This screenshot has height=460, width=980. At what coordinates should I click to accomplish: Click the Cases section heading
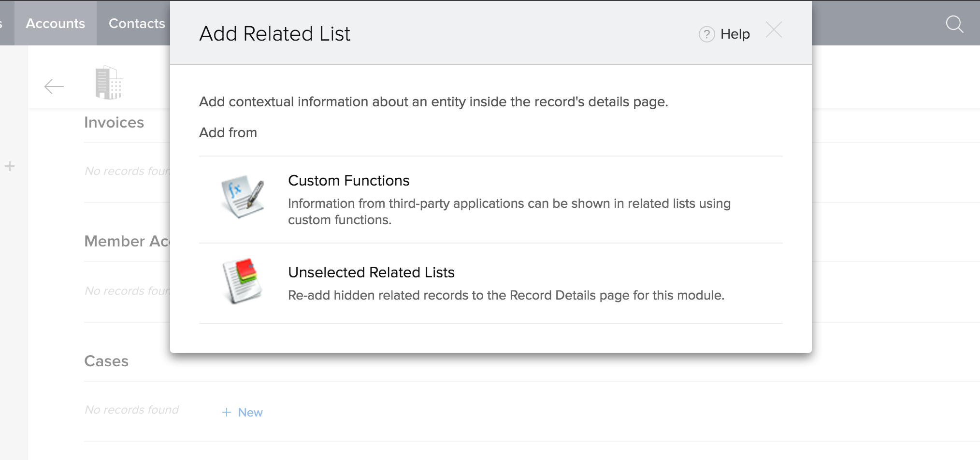coord(106,361)
